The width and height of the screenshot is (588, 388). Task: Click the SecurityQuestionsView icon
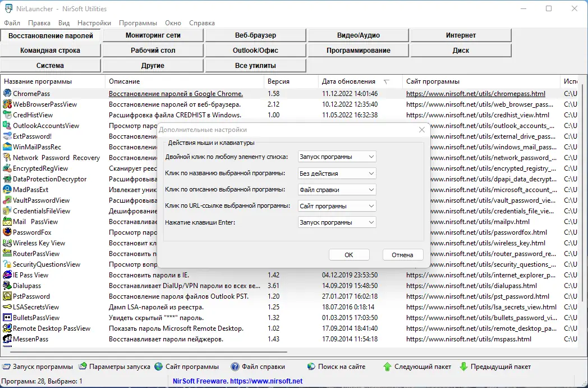7,264
